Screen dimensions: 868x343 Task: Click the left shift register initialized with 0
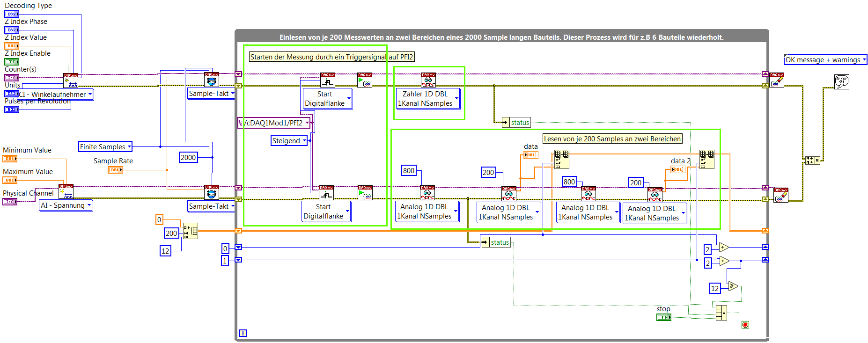[x=238, y=247]
